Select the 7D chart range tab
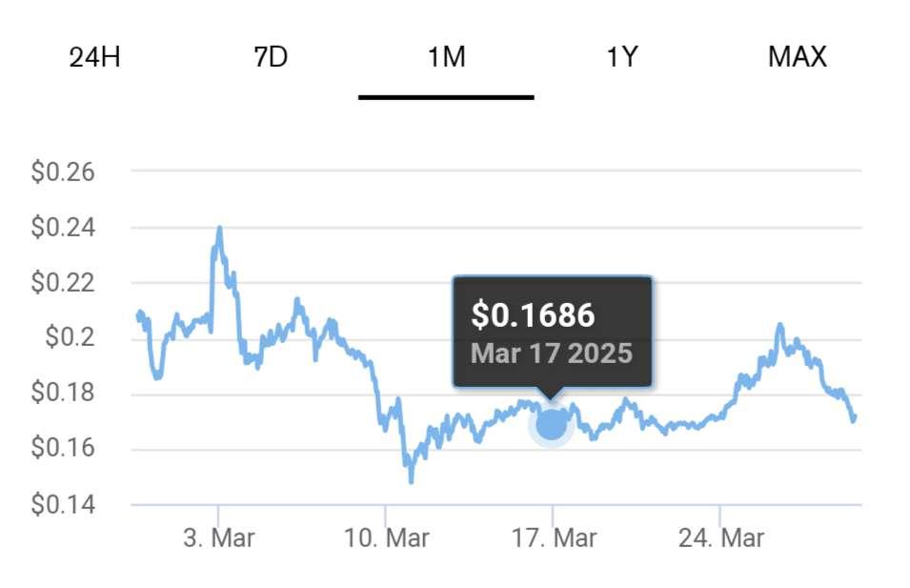The height and width of the screenshot is (588, 910). [x=271, y=57]
